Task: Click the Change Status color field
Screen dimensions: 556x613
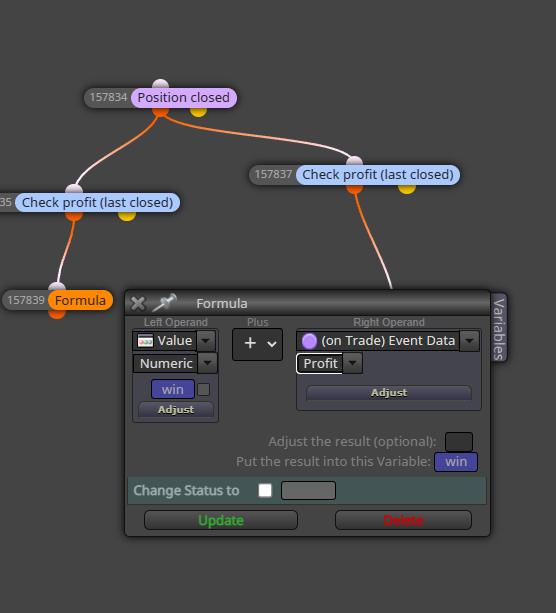Action: pyautogui.click(x=308, y=490)
